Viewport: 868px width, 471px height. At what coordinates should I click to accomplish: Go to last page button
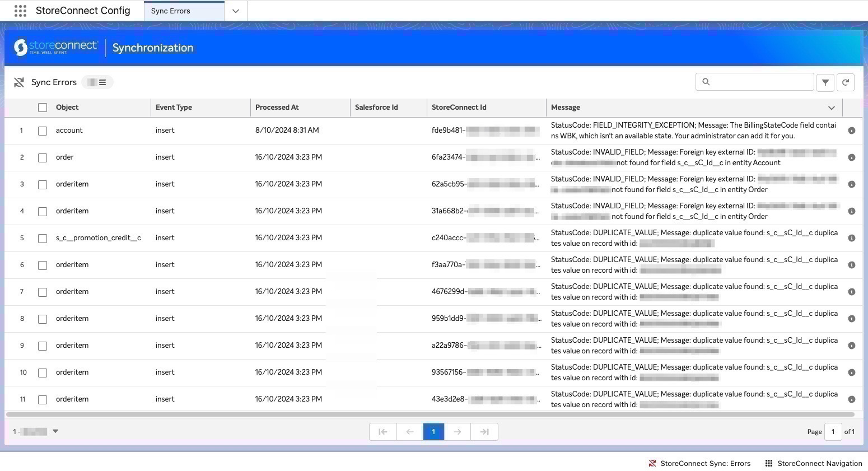pyautogui.click(x=484, y=432)
